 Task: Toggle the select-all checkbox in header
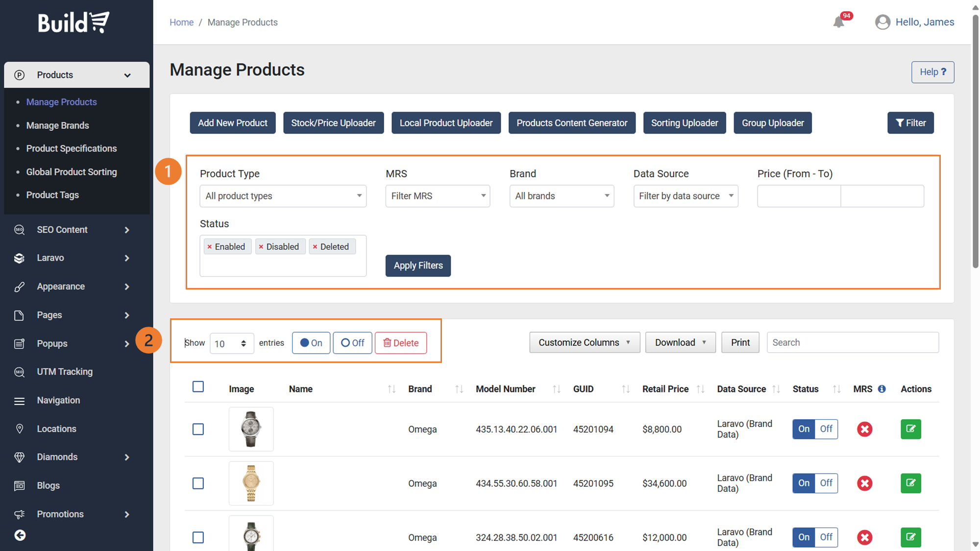(198, 387)
